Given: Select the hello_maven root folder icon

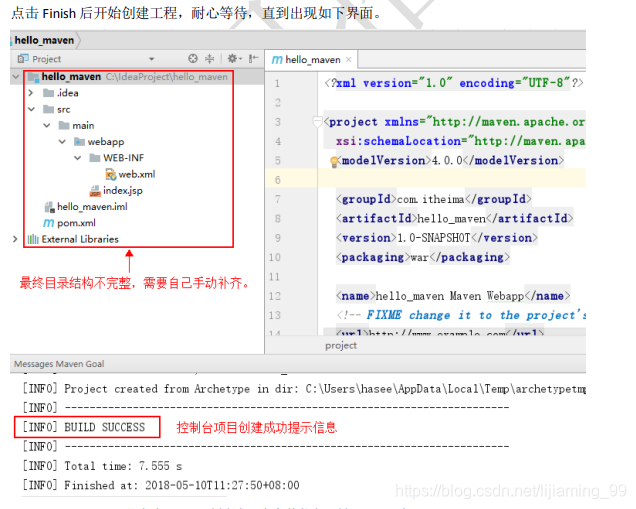Looking at the screenshot, I should (x=33, y=77).
